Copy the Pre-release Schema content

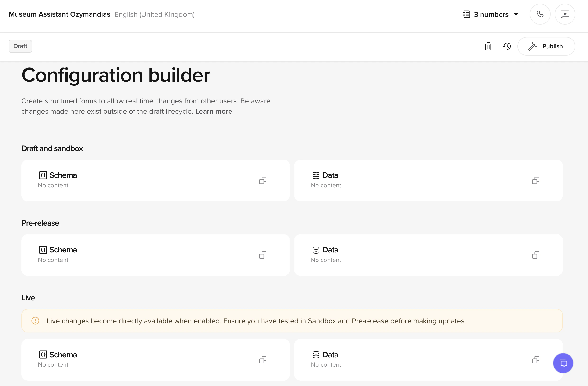tap(263, 255)
